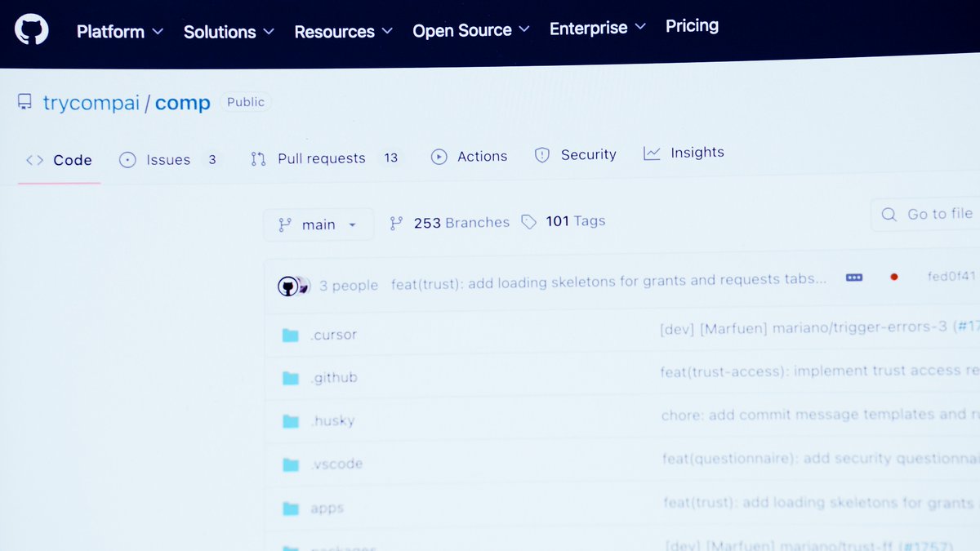
Task: Click the commit author avatars
Action: 292,286
